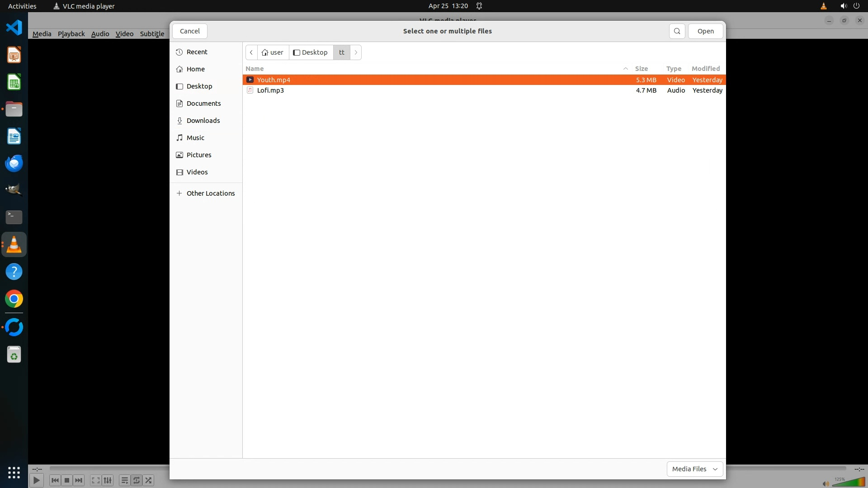Click the Previous media skip icon

(x=55, y=480)
